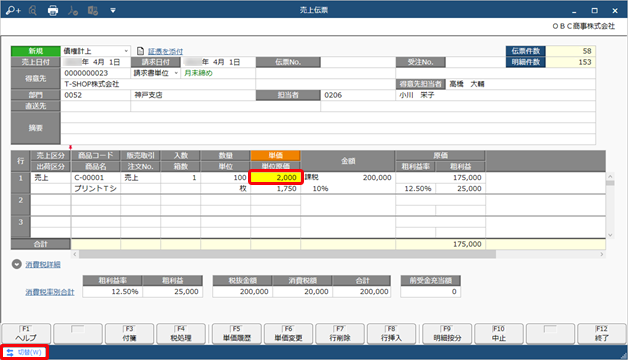Expand the 消費税詳細 section
The height and width of the screenshot is (360, 628).
(x=16, y=264)
